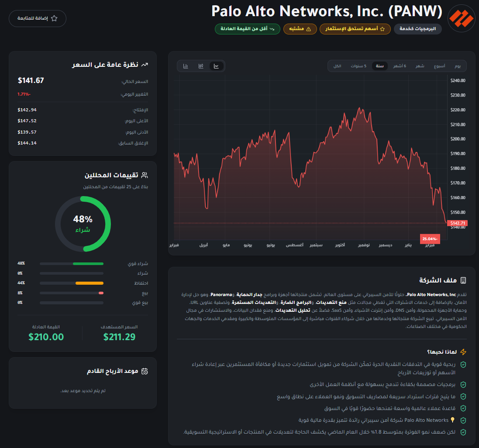Click the shield icon next to لكن ضعف نمو الفوترة
This screenshot has height=448, width=479.
[x=463, y=432]
